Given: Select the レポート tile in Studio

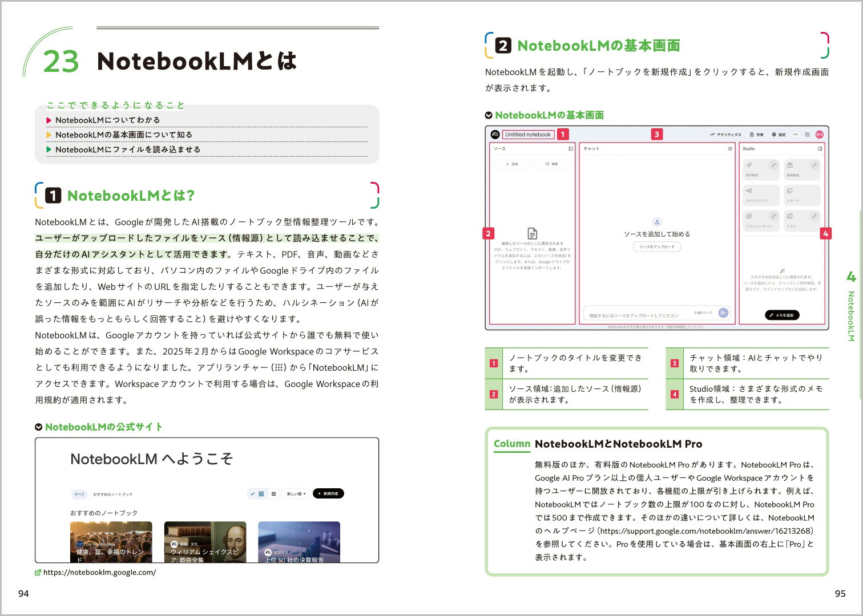Looking at the screenshot, I should click(802, 195).
